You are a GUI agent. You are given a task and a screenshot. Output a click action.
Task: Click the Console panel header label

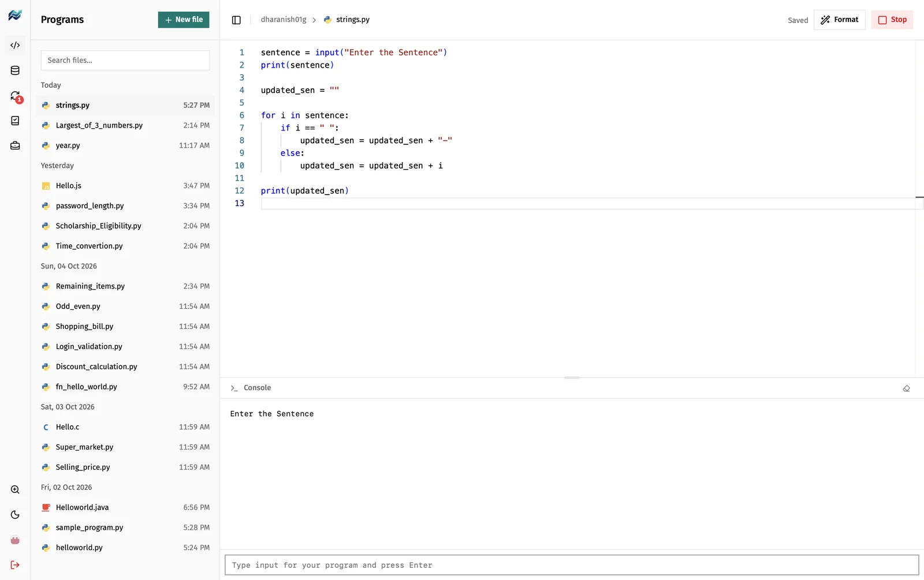tap(257, 388)
